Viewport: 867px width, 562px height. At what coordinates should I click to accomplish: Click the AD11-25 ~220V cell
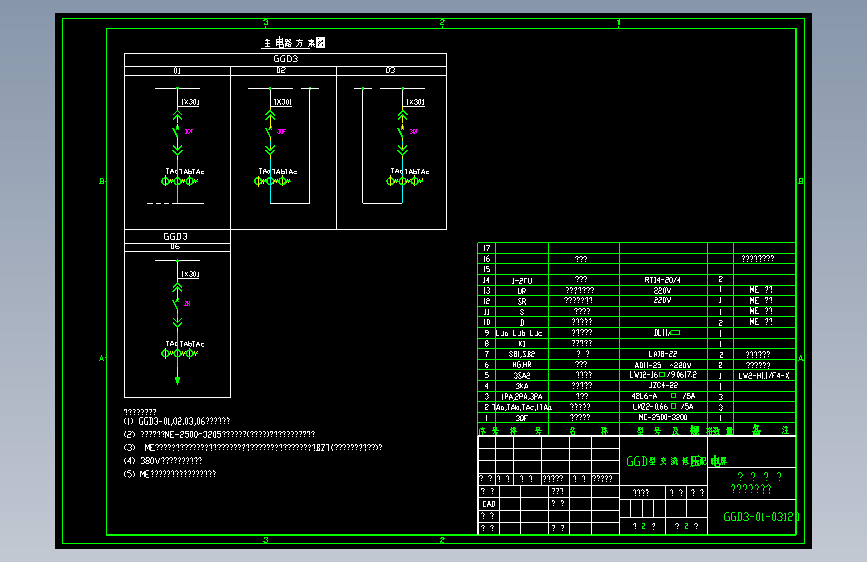662,365
